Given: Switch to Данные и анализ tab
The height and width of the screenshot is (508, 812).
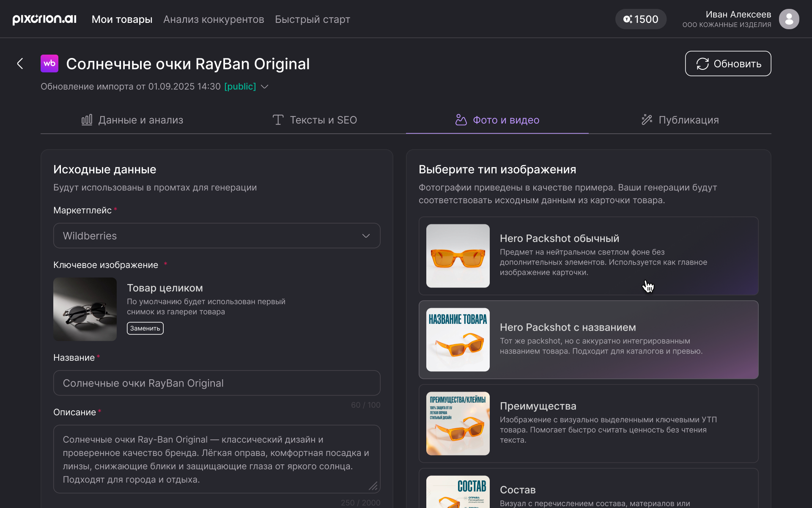Looking at the screenshot, I should 132,120.
